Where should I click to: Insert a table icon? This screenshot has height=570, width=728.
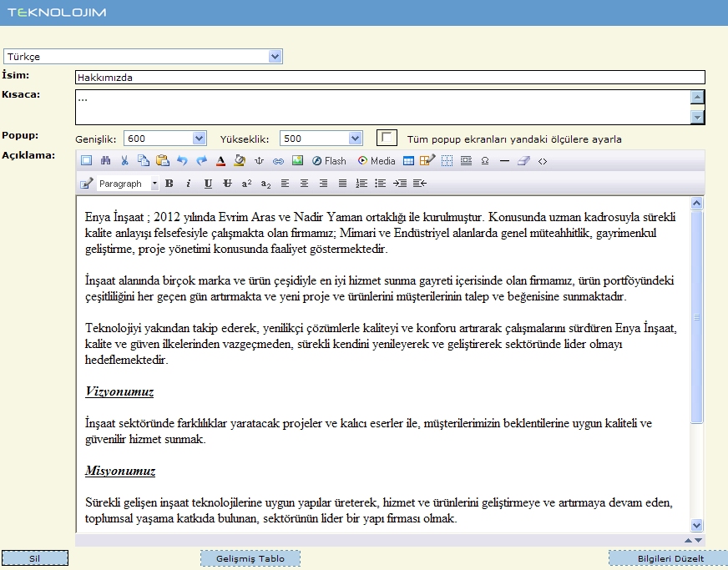[x=408, y=160]
